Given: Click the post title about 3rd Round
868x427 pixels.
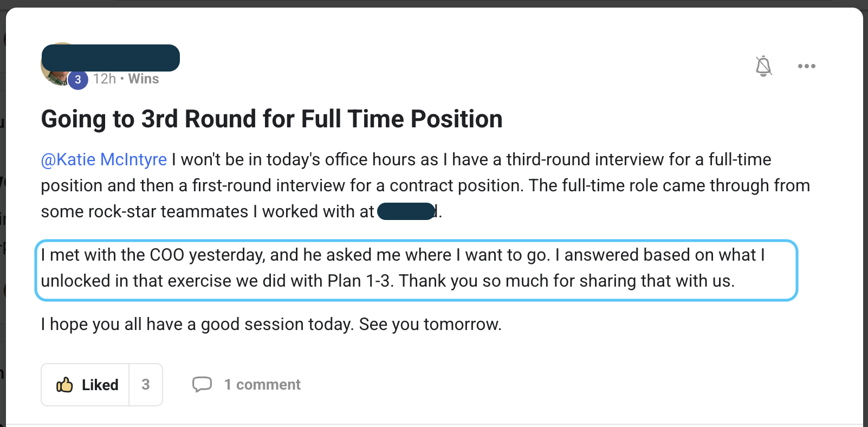Looking at the screenshot, I should click(x=271, y=119).
